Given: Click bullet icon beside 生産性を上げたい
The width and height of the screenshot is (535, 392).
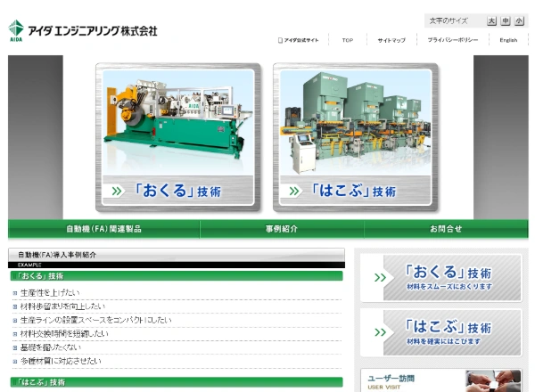Looking at the screenshot, I should [x=15, y=293].
